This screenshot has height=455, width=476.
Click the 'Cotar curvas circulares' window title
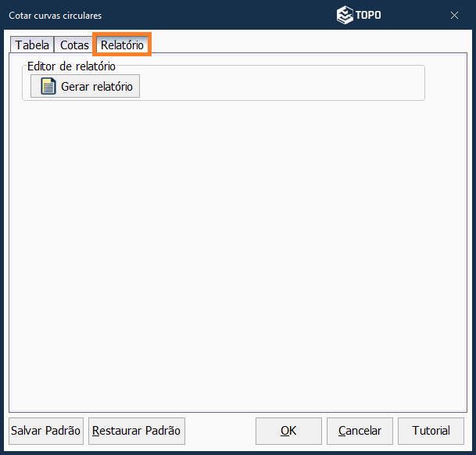pos(55,15)
